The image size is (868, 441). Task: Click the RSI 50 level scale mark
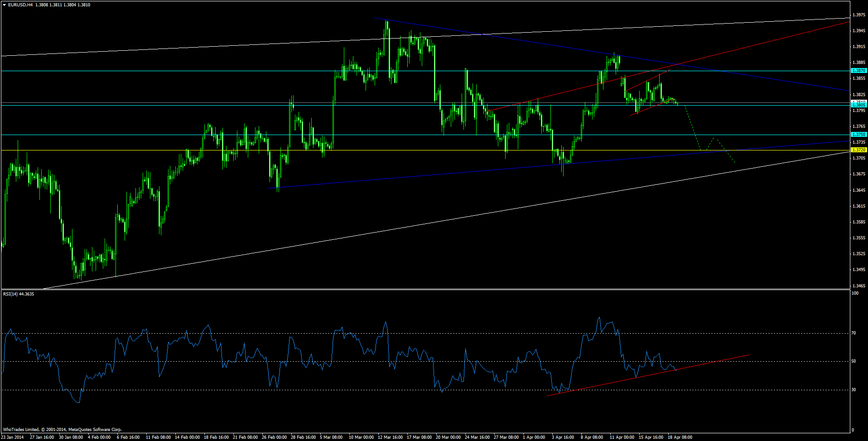[854, 361]
